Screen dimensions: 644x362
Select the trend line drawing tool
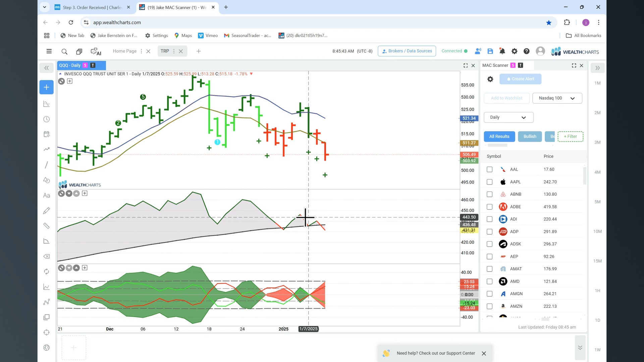pos(47,165)
